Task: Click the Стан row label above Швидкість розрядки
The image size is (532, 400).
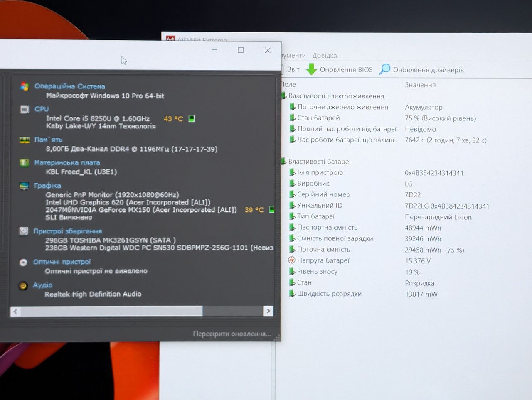Action: (304, 282)
